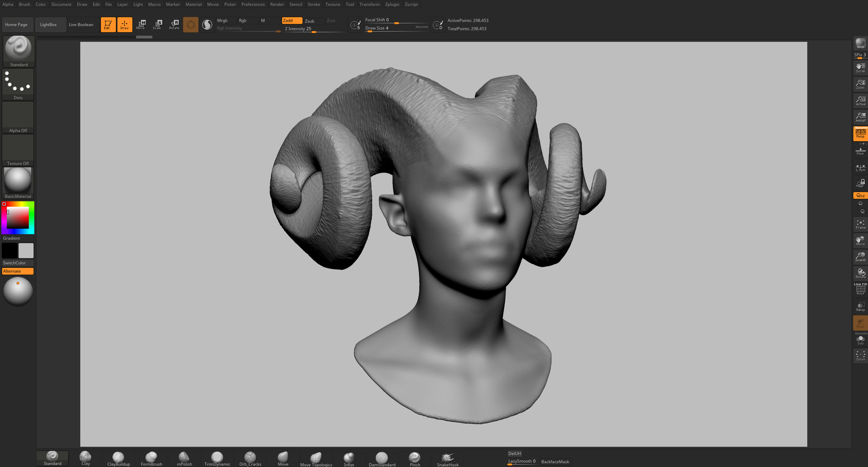Click the BPR render icon
Viewport: 868px width, 467px height.
click(860, 44)
